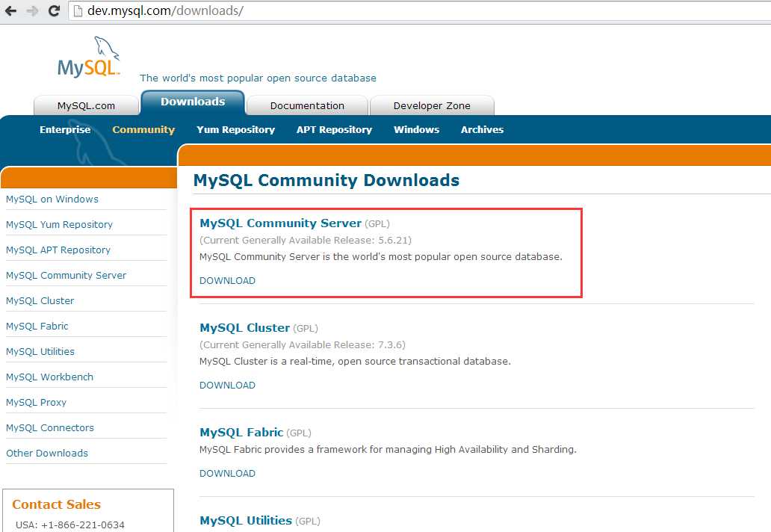This screenshot has width=771, height=532.
Task: Open Enterprise in the blue menu
Action: [65, 129]
